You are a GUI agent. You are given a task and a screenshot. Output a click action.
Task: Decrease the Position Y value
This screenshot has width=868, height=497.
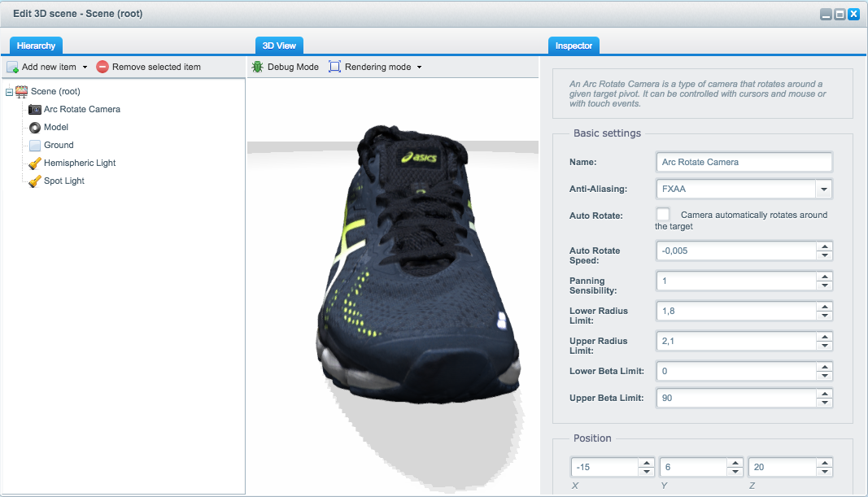click(x=735, y=472)
